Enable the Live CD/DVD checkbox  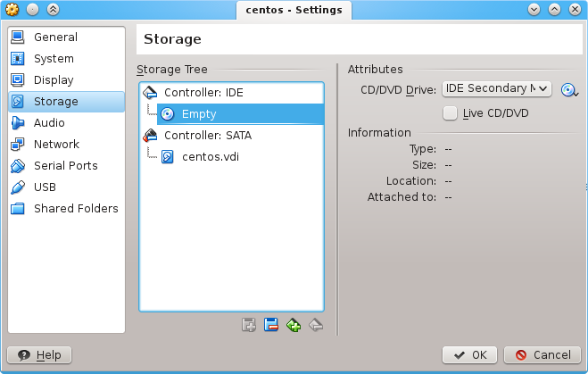pyautogui.click(x=450, y=113)
